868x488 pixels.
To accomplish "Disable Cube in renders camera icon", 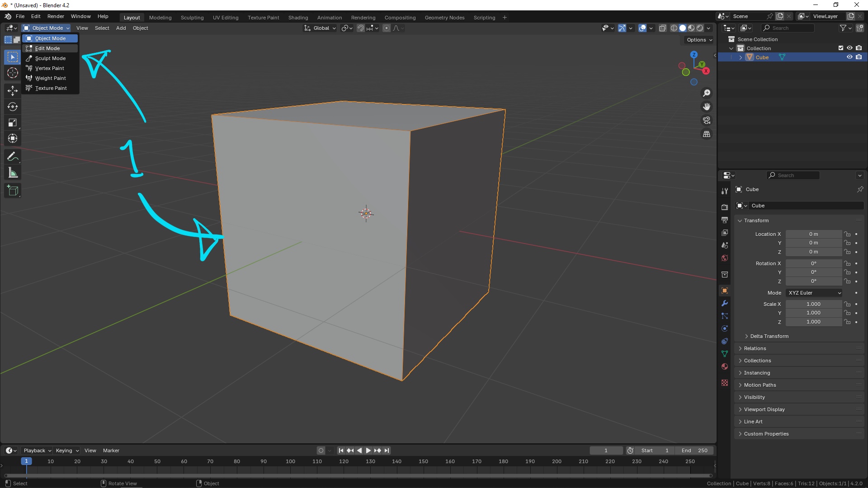I will (x=859, y=57).
